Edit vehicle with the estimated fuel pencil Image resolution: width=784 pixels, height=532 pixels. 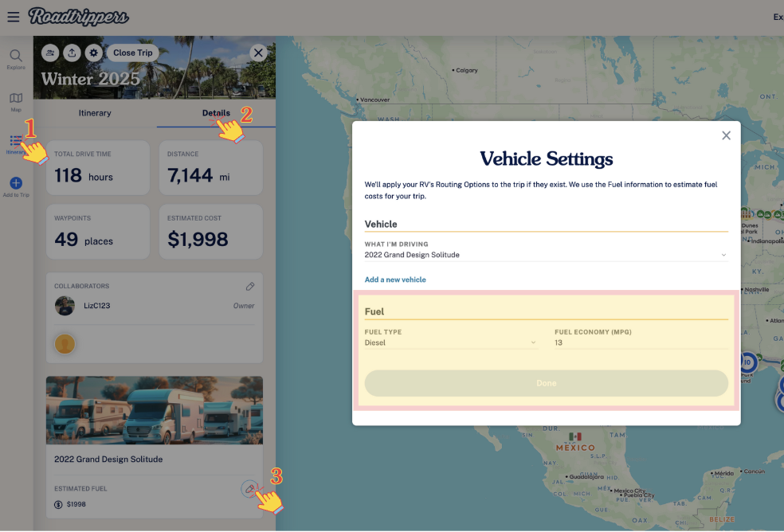tap(249, 489)
